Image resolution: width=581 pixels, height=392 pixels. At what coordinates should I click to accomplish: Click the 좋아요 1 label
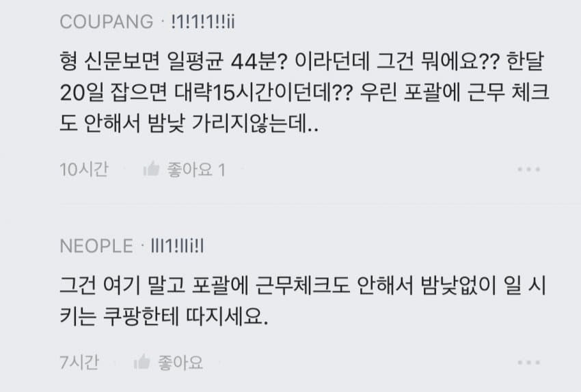tap(195, 169)
